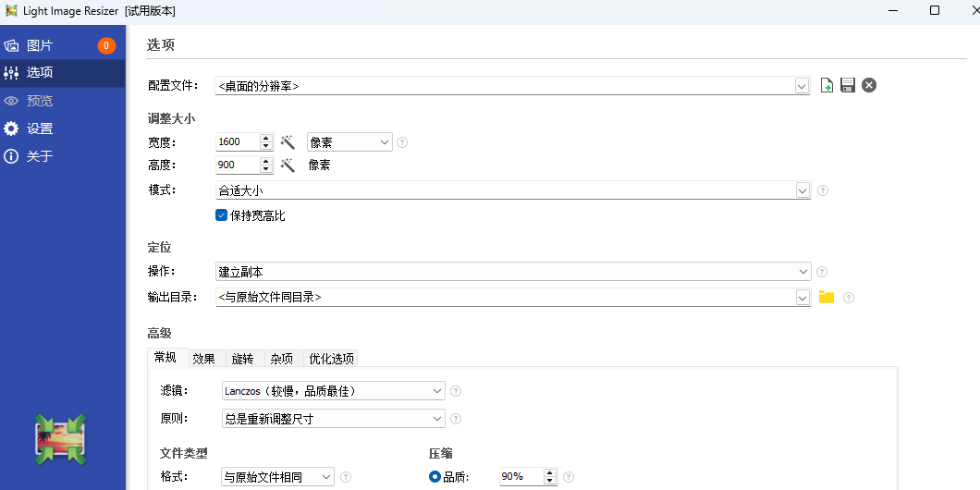Open the 格式 dropdown
The image size is (980, 490).
coord(278,477)
